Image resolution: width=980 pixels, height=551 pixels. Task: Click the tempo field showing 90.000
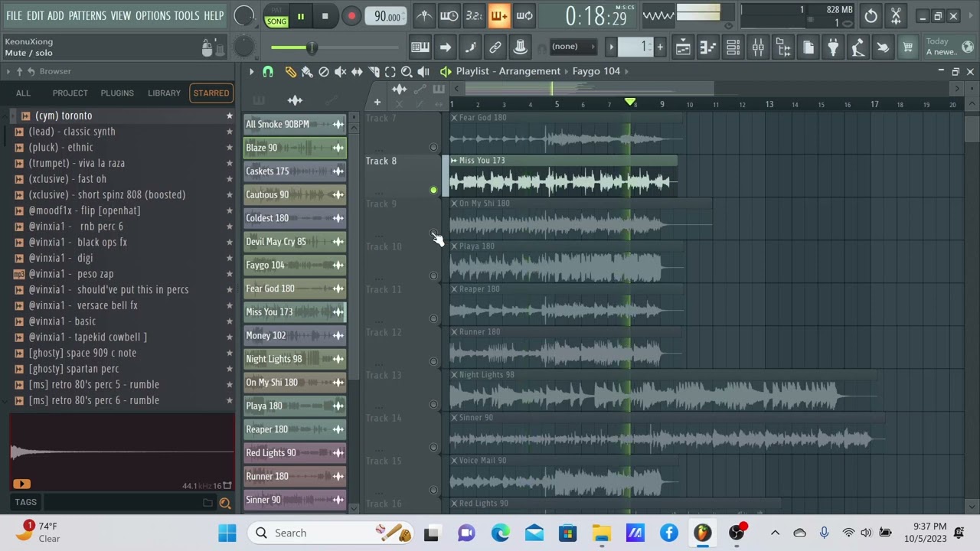click(387, 16)
